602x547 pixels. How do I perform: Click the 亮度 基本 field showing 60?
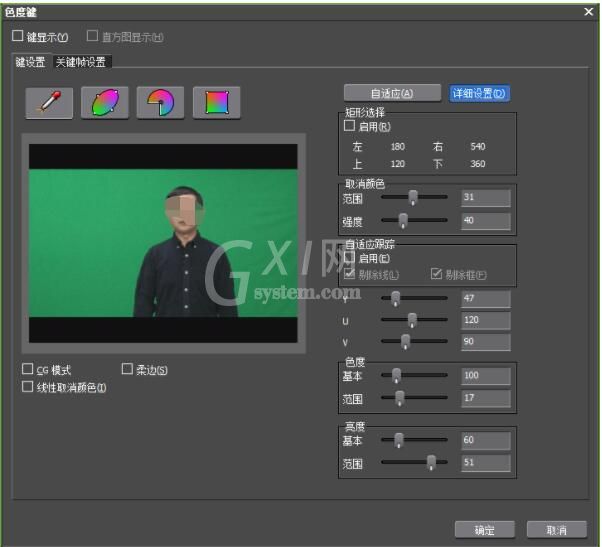[486, 440]
